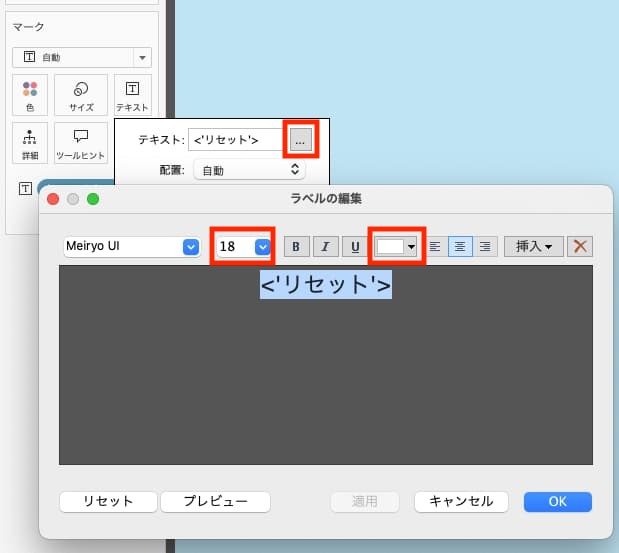Open the Tooltip mark card
Screen dimensions: 619x553
[x=81, y=142]
